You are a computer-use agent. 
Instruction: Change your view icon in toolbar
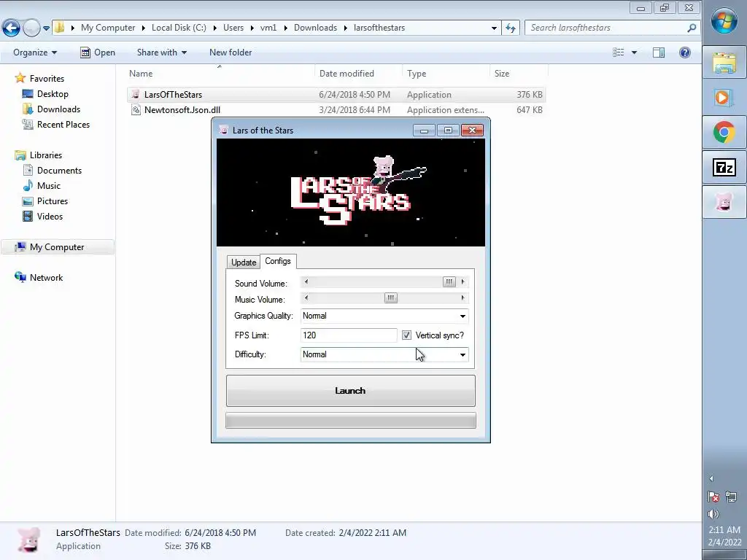(x=619, y=52)
